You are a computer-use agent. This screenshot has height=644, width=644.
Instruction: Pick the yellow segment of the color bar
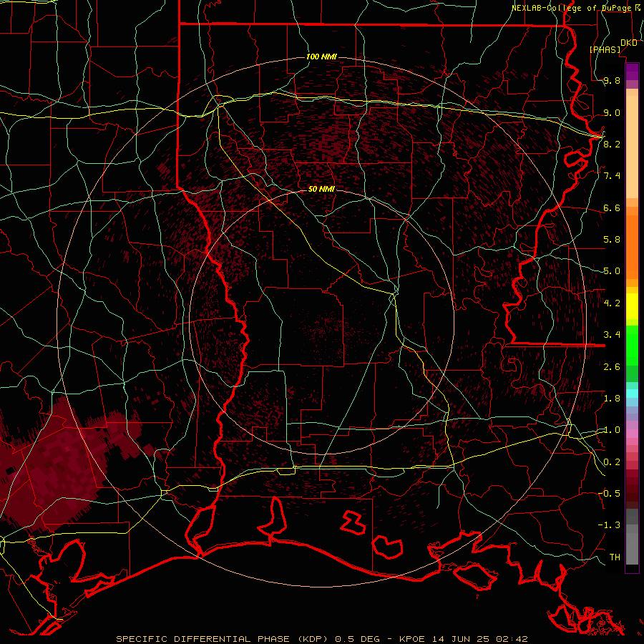click(x=632, y=306)
